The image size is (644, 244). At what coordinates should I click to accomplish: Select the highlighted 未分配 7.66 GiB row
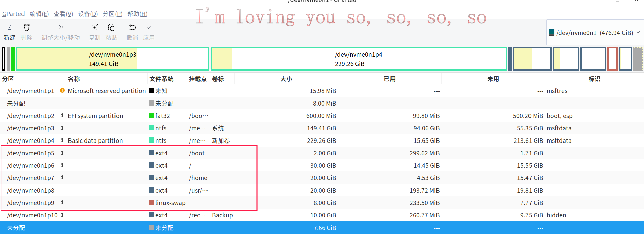tap(322, 228)
